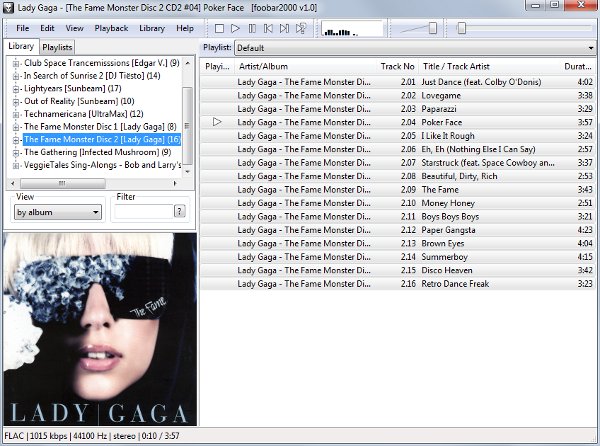Select the track 'Money Honey'
The width and height of the screenshot is (600, 446).
click(397, 203)
